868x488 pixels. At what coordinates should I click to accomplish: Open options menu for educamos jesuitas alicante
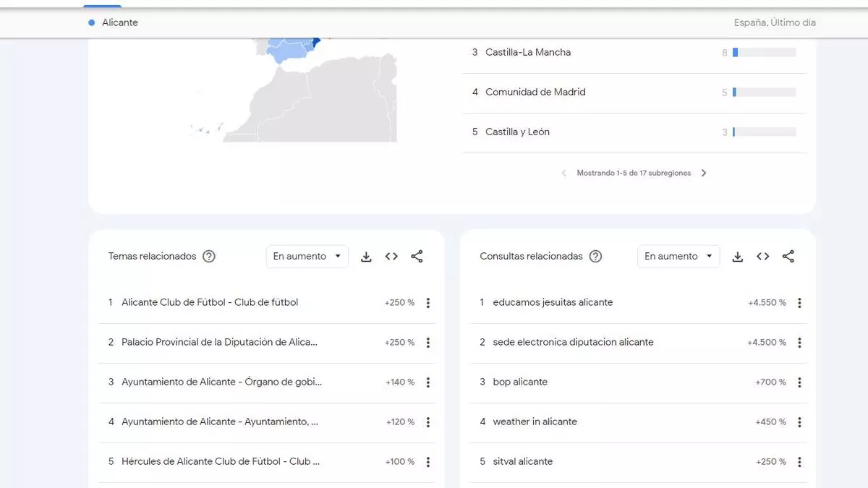(799, 303)
